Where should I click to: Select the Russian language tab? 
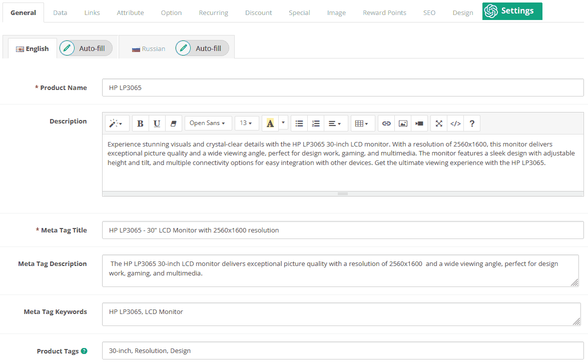pyautogui.click(x=149, y=48)
